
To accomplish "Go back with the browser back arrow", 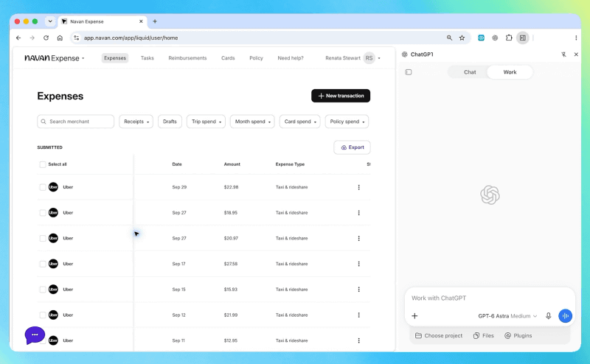I will (x=18, y=38).
